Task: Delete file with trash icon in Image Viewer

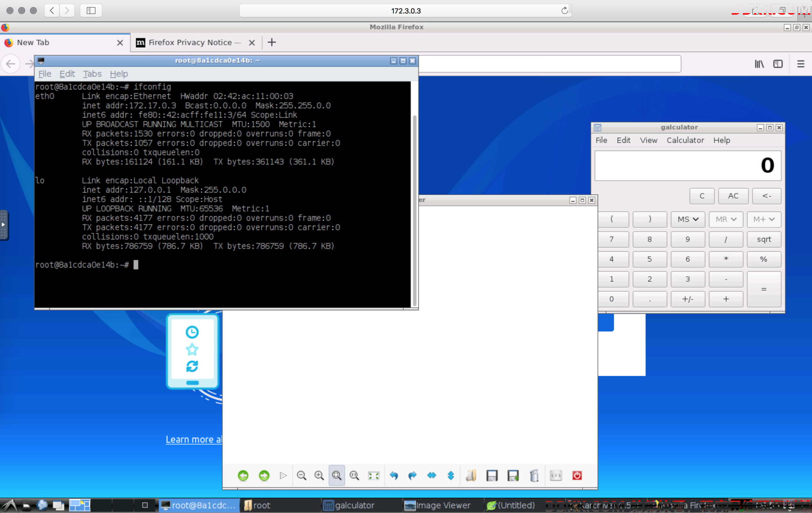Action: [x=534, y=475]
